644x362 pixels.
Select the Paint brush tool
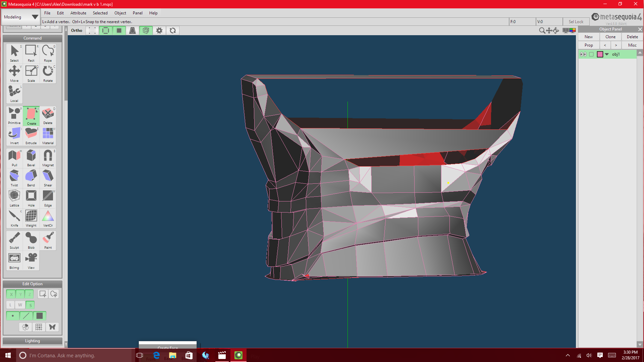click(x=48, y=240)
